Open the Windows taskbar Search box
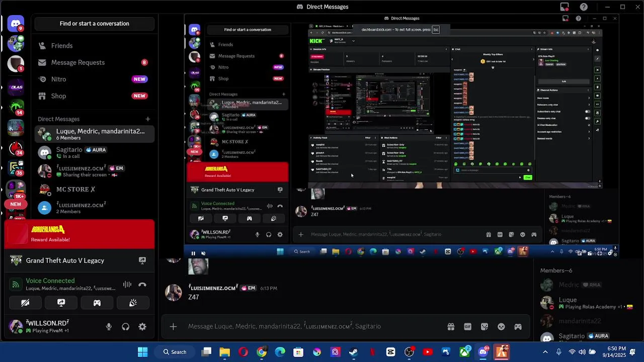644x362 pixels. (175, 352)
